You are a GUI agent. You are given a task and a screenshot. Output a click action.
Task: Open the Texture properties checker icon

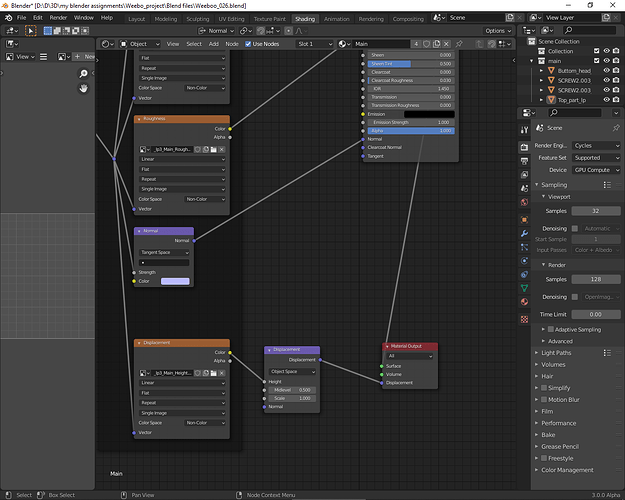(x=524, y=319)
